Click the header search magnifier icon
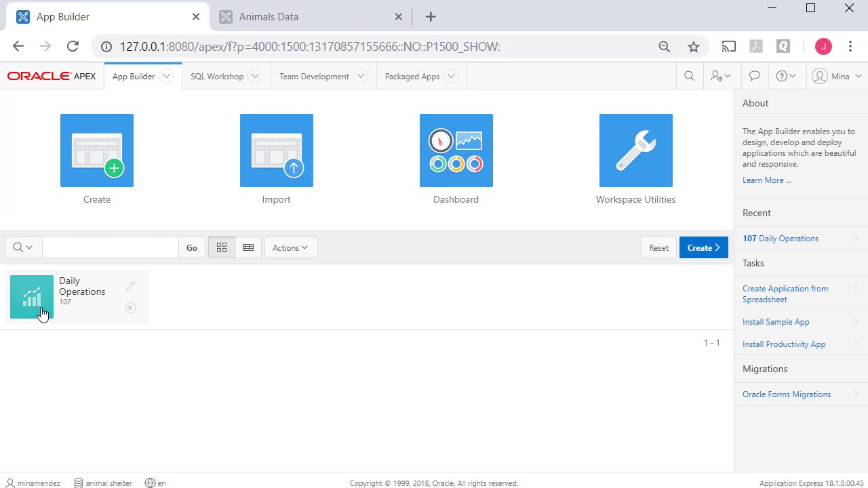 pos(689,76)
